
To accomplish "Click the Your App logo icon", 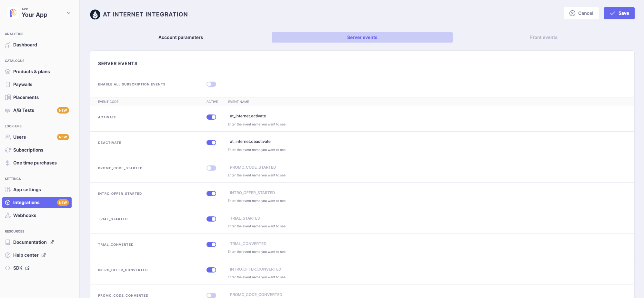I will [x=13, y=13].
